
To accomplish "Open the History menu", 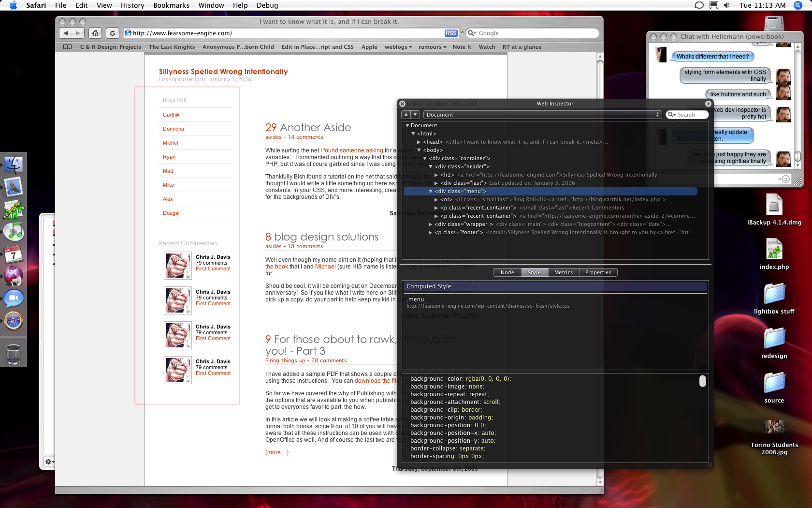I will tap(132, 5).
